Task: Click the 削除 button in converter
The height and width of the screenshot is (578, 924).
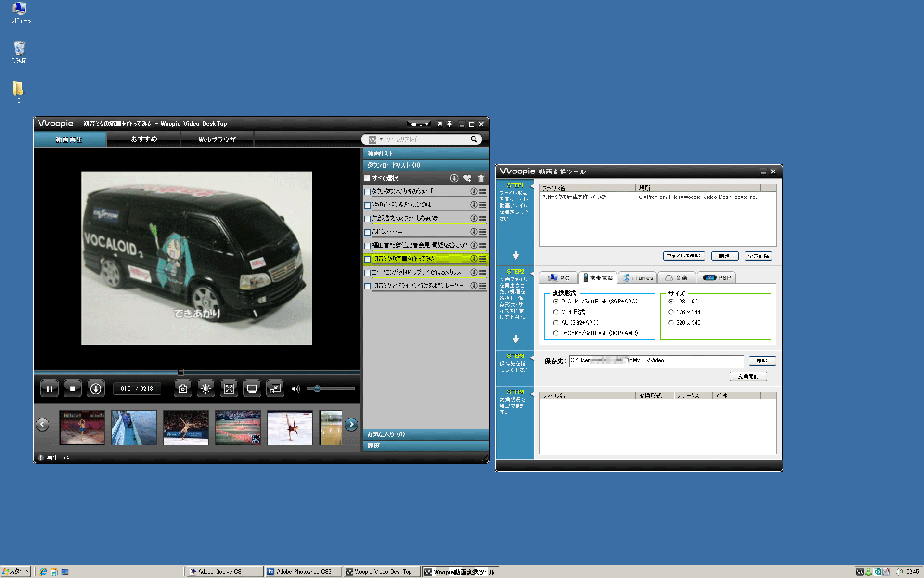Action: coord(724,256)
